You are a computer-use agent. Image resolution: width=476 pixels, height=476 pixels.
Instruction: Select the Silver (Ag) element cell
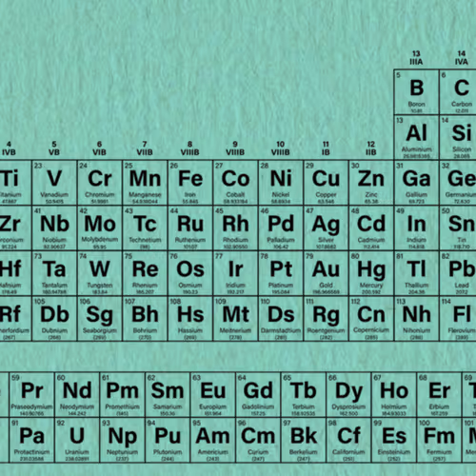(x=327, y=228)
